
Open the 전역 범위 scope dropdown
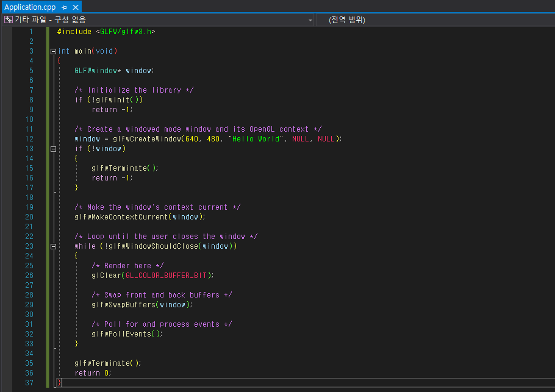(x=435, y=20)
